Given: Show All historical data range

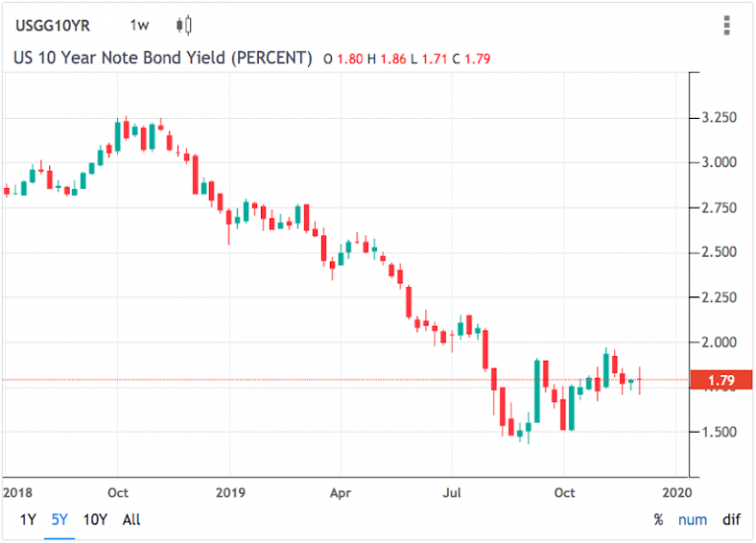Looking at the screenshot, I should [x=130, y=519].
